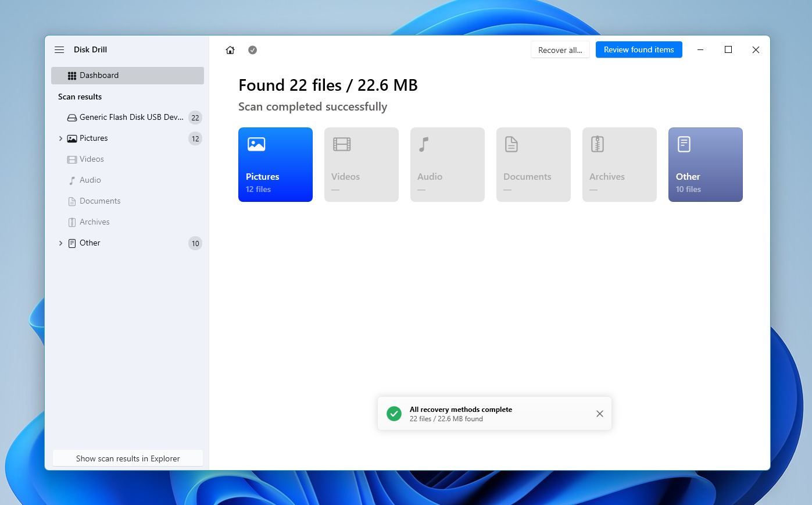
Task: Click the page icon on Documents card
Action: pos(511,144)
